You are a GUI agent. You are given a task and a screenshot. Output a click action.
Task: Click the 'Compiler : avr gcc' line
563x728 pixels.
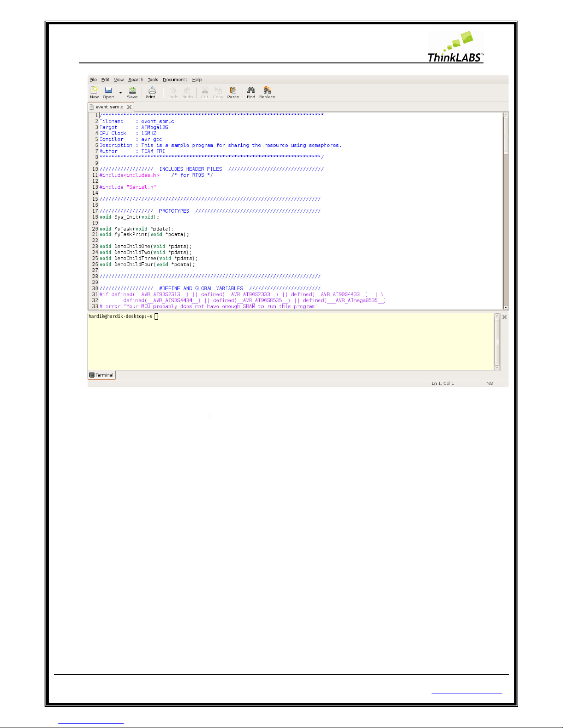click(131, 140)
